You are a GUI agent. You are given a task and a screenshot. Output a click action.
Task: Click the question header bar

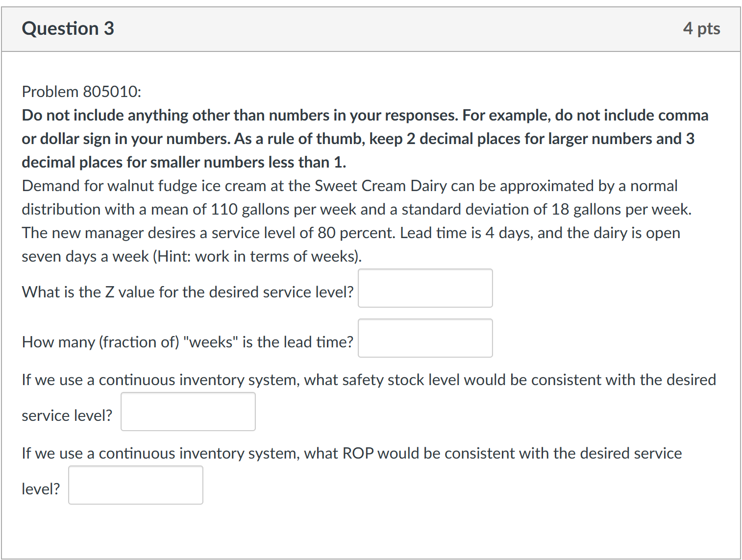point(371,28)
